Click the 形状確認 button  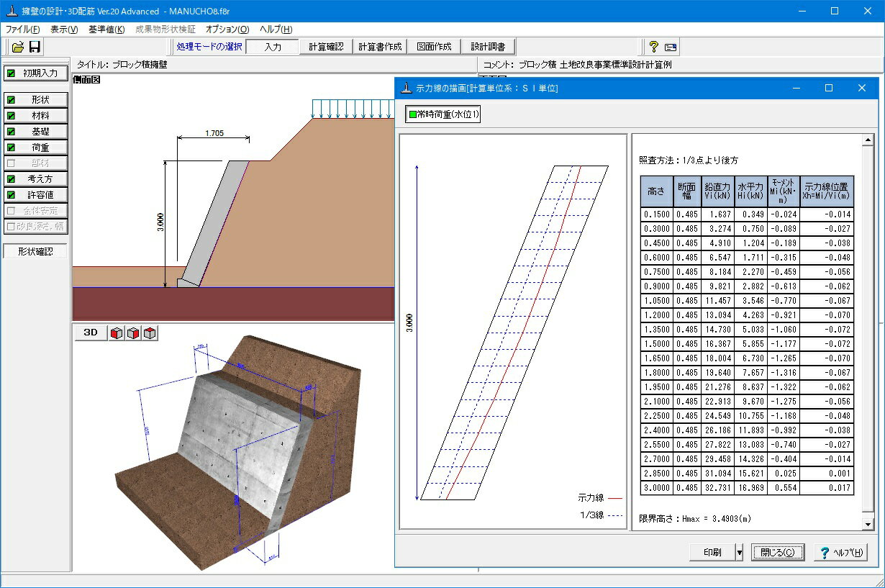35,252
